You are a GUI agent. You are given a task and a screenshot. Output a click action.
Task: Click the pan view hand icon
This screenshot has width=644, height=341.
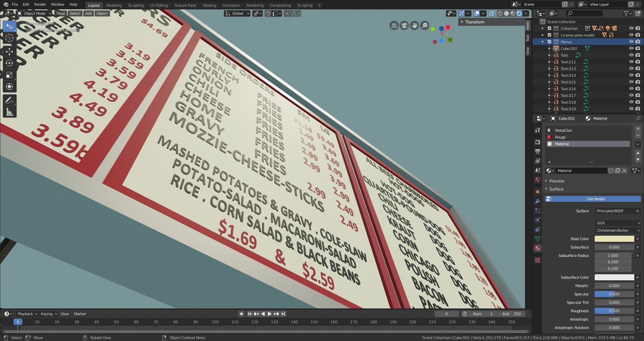pos(415,25)
